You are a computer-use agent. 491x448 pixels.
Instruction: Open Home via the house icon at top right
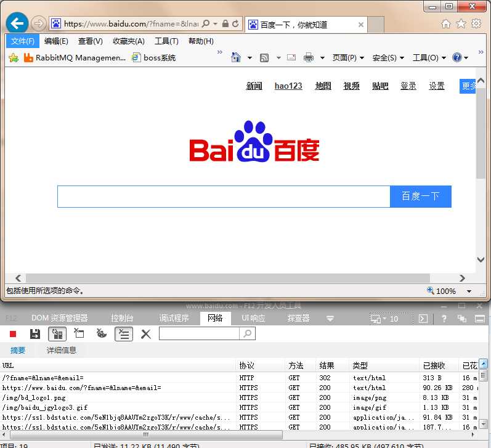click(x=445, y=23)
